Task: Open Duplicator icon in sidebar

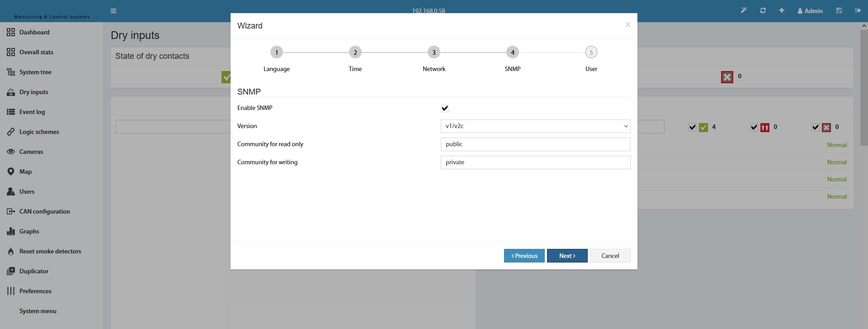Action: 11,271
